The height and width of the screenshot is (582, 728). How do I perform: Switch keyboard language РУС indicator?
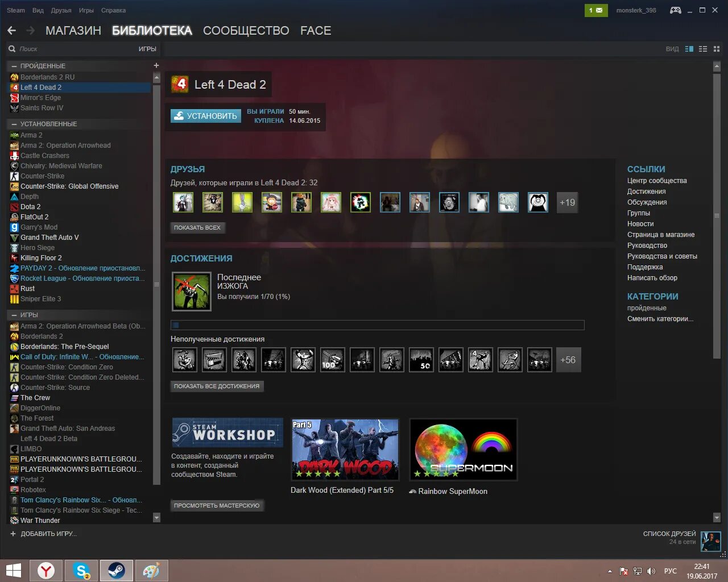[671, 571]
